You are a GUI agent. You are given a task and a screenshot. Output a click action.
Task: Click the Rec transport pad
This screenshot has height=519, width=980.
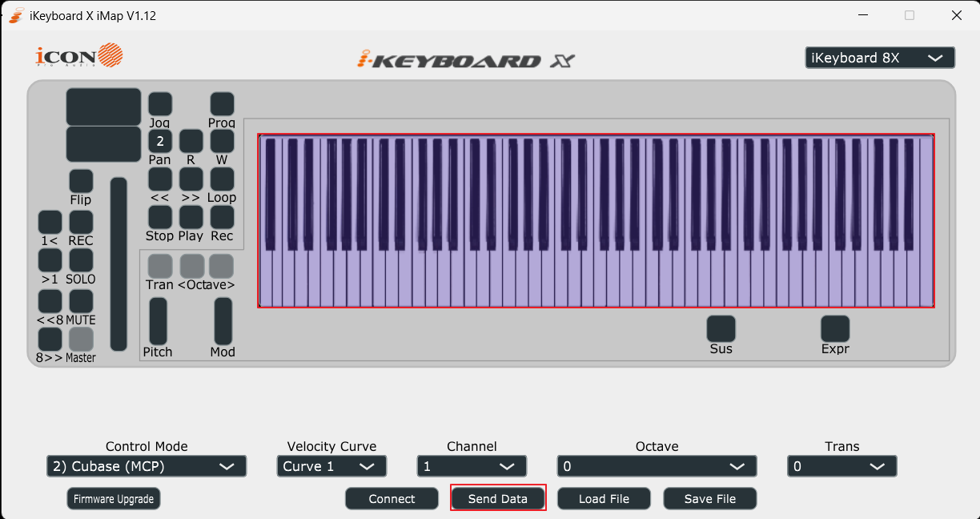(x=222, y=217)
